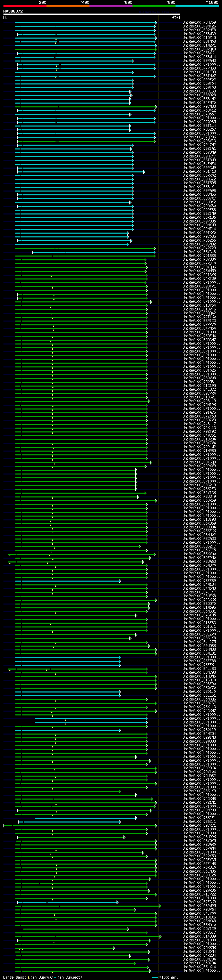Image resolution: width=222 pixels, height=980 pixels.
Task: Click the white query sequence bar
Action: [92, 15]
